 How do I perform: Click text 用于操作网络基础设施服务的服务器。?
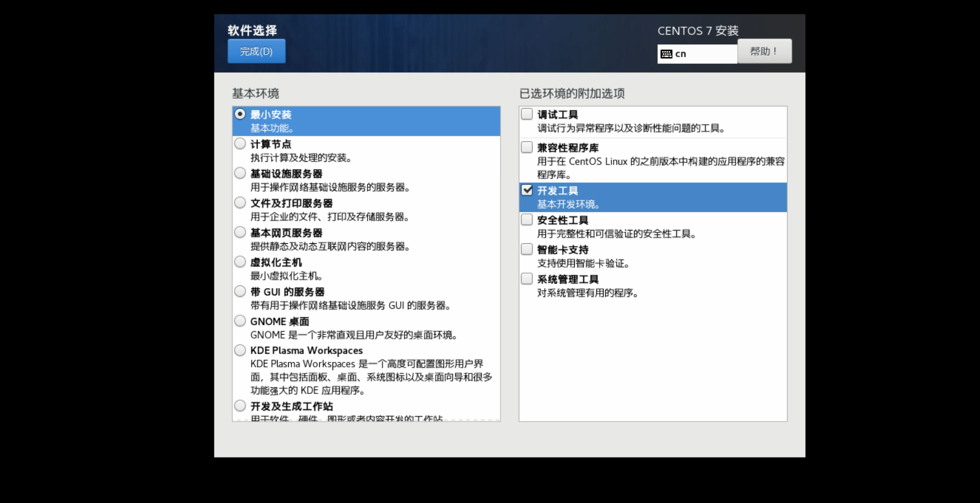tap(330, 187)
